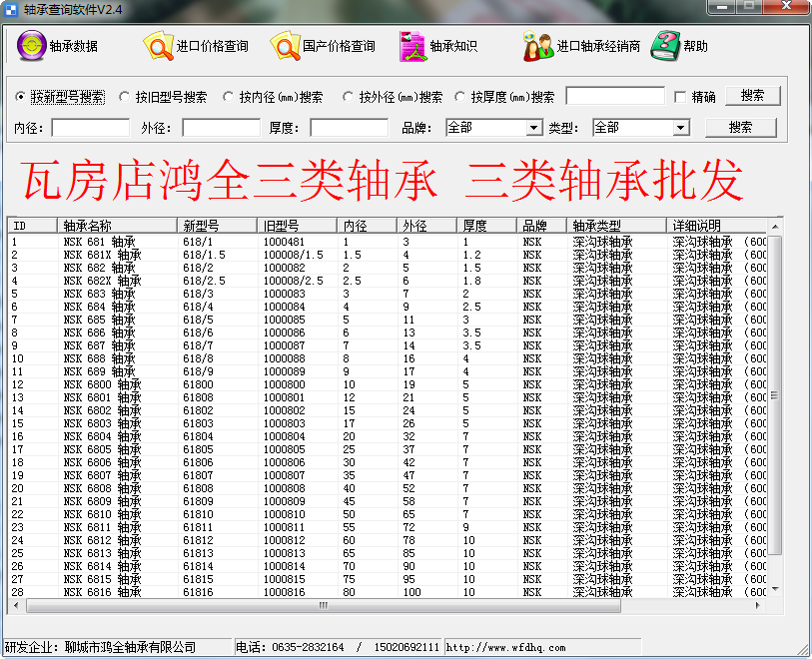
Task: Click the top 搜索 button beside 精确
Action: click(752, 96)
